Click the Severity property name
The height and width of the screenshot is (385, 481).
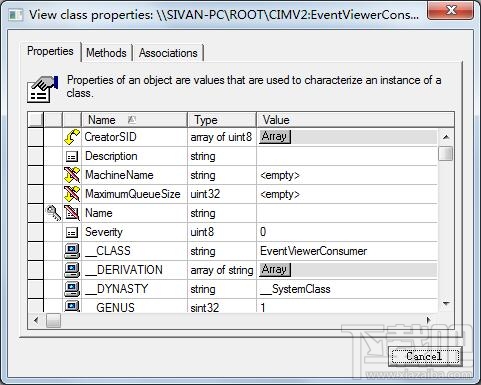[104, 232]
